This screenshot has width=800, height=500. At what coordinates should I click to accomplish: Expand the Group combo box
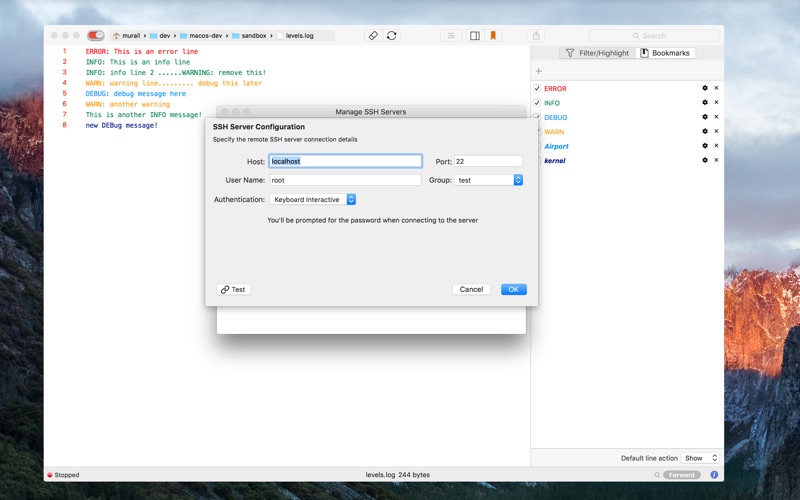click(518, 180)
